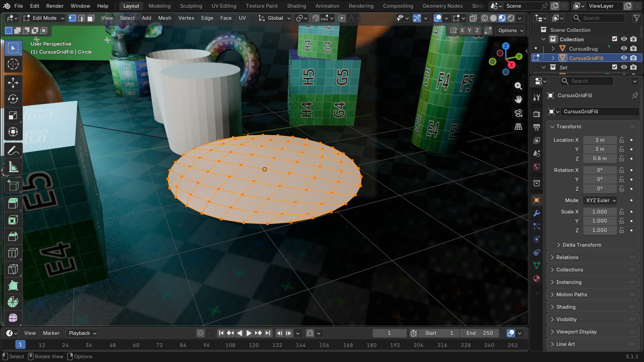Select the Inset Faces tool

(x=13, y=220)
